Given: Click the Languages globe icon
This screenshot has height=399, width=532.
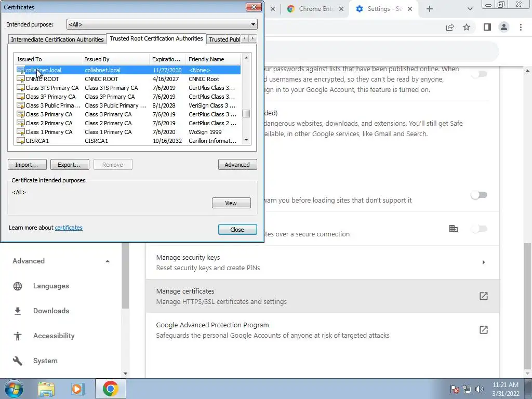Looking at the screenshot, I should tap(18, 286).
